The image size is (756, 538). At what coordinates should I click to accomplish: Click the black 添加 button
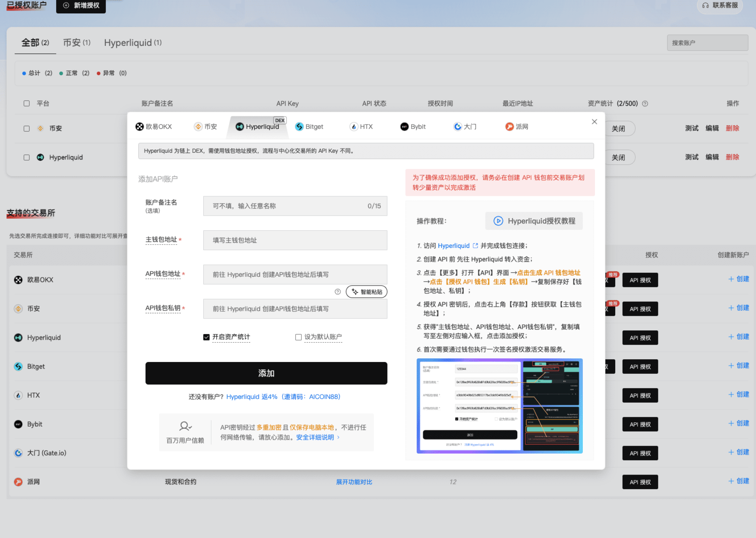pyautogui.click(x=266, y=373)
